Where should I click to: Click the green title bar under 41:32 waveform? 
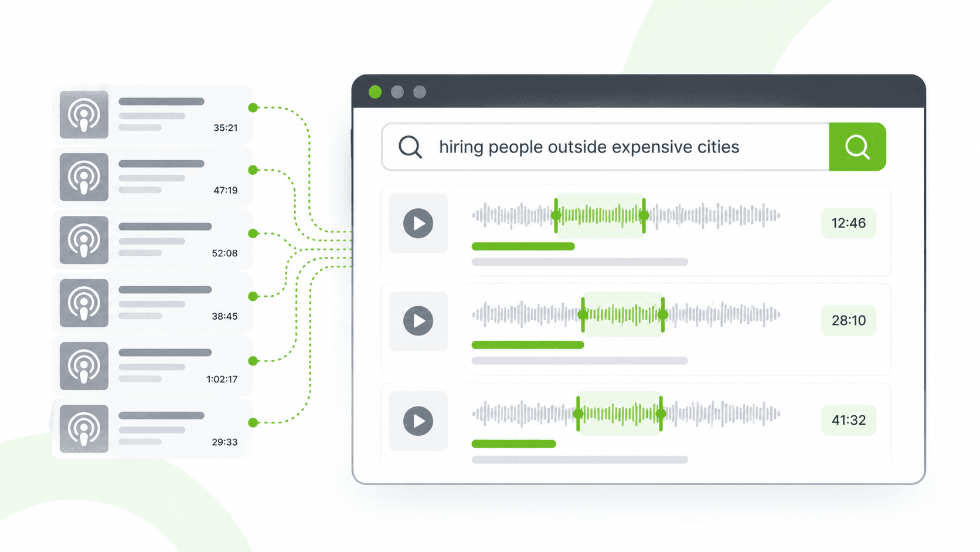pyautogui.click(x=513, y=444)
